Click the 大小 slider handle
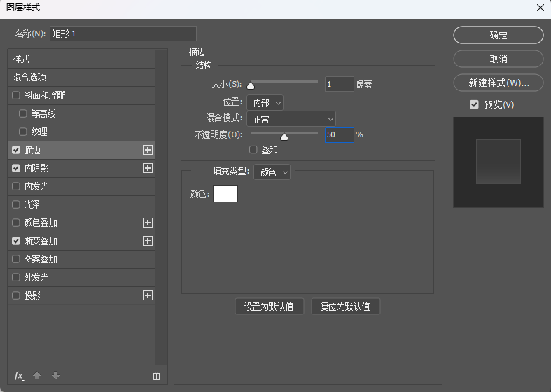Image resolution: width=551 pixels, height=392 pixels. (251, 85)
